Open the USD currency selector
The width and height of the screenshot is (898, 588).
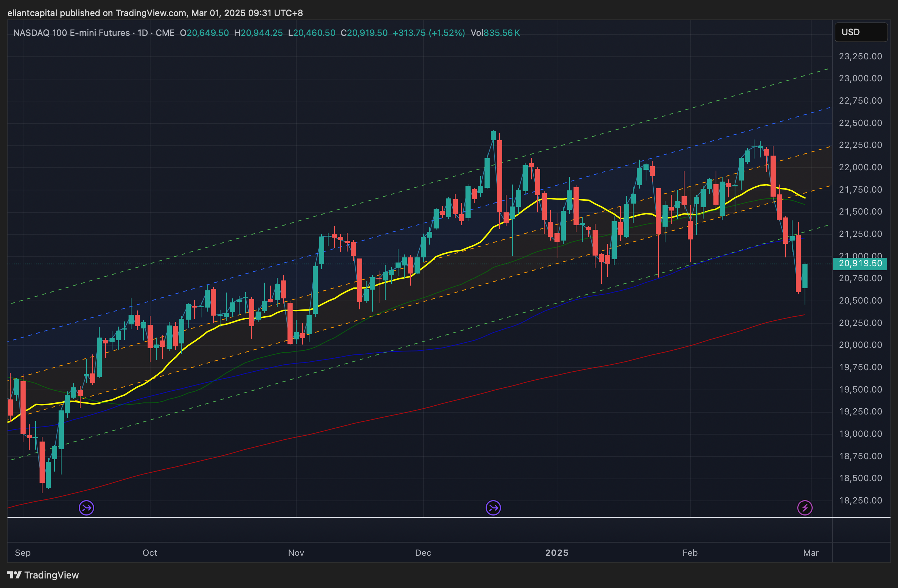click(x=861, y=32)
